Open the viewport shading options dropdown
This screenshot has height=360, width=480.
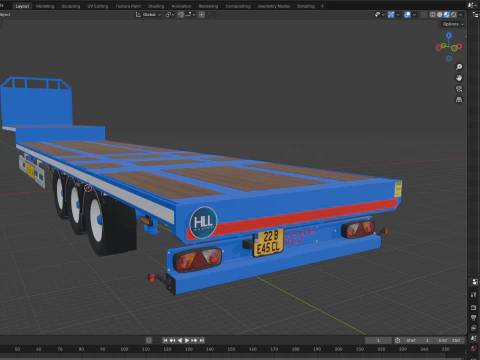coord(461,15)
